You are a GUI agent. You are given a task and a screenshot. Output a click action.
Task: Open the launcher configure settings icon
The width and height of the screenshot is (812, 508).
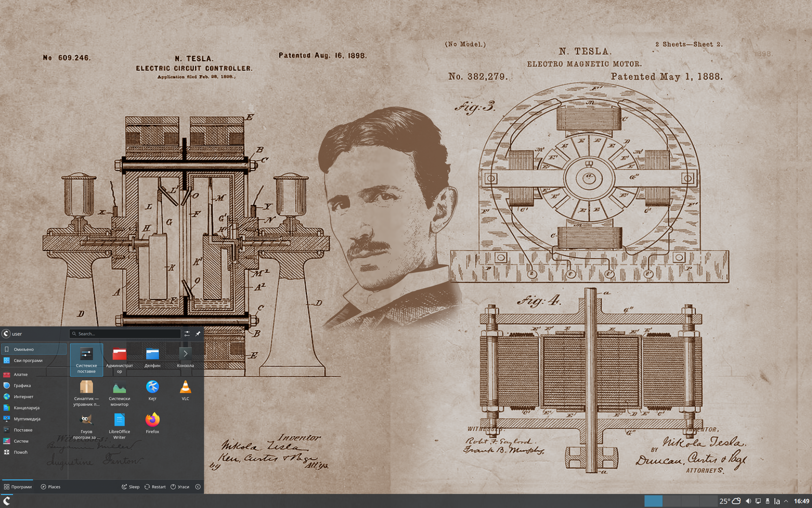click(187, 334)
